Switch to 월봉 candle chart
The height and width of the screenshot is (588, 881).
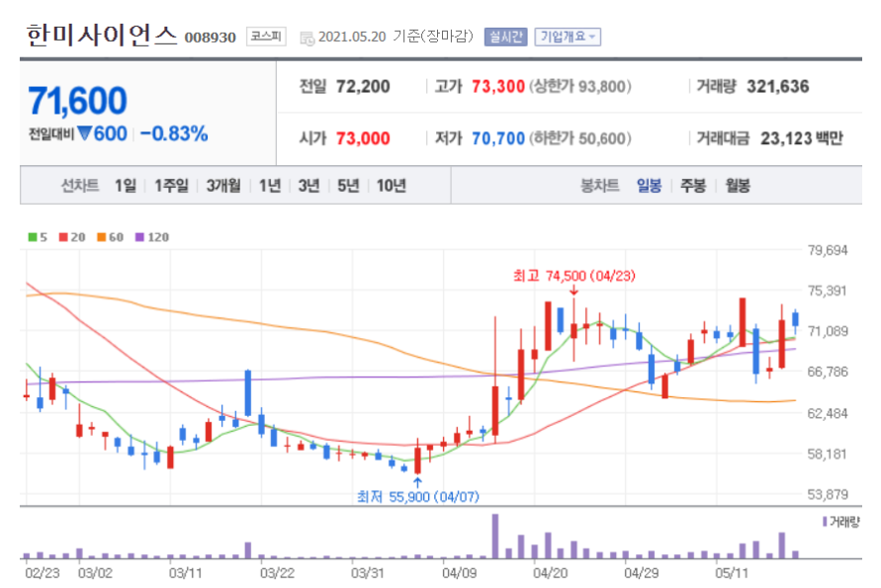(738, 186)
